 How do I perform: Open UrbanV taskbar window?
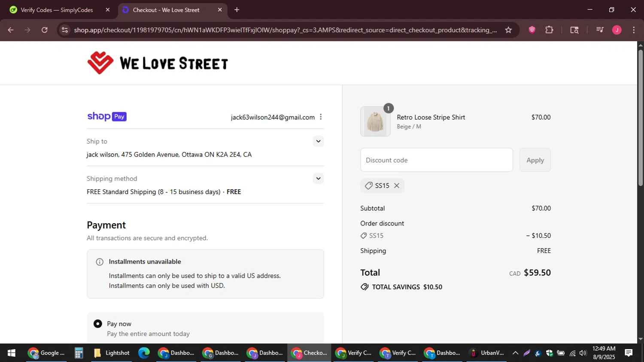point(488,353)
